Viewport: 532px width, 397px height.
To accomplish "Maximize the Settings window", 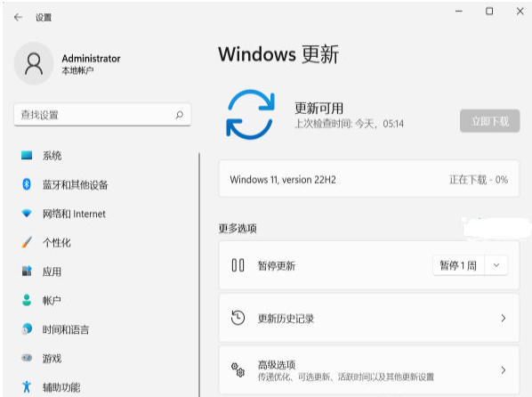I will 489,12.
